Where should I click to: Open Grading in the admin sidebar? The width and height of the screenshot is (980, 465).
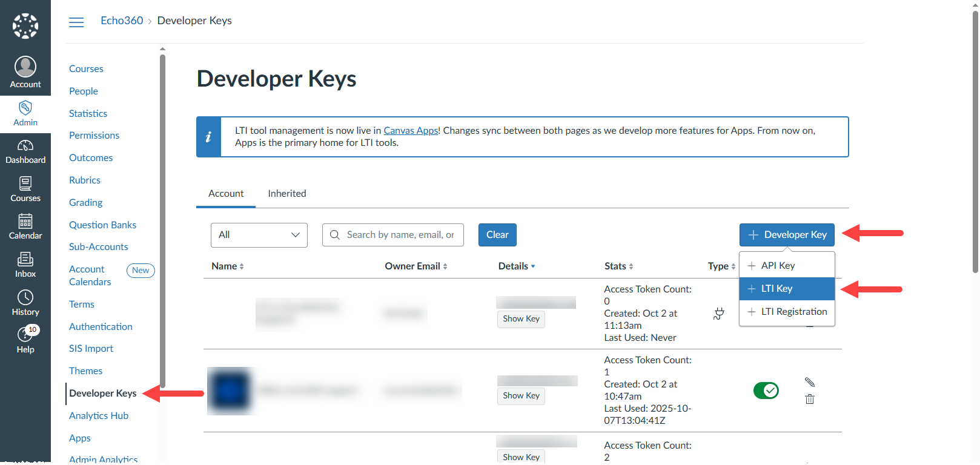point(85,203)
